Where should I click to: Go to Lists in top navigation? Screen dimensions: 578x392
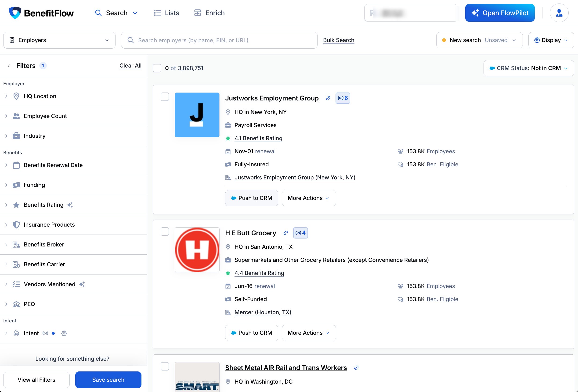(166, 13)
